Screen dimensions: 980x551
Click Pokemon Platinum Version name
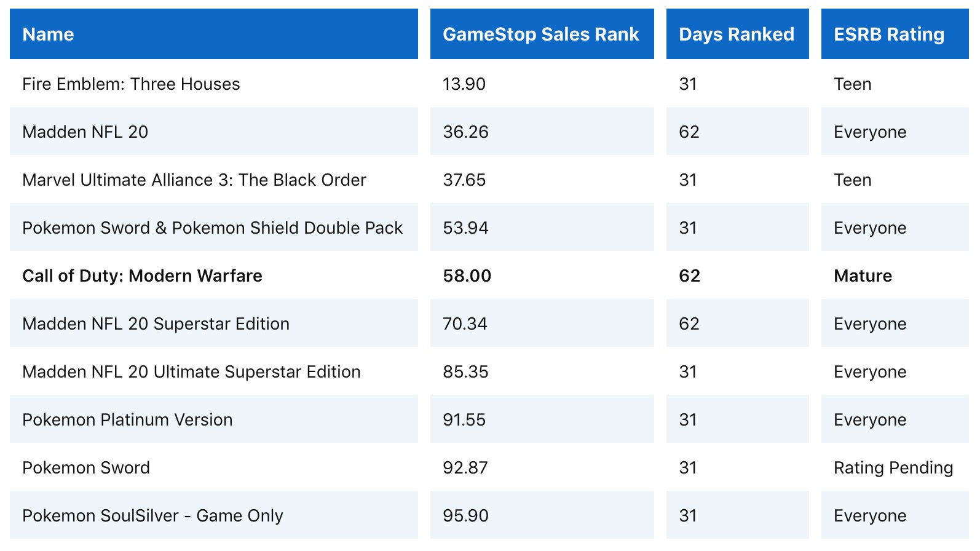(127, 420)
